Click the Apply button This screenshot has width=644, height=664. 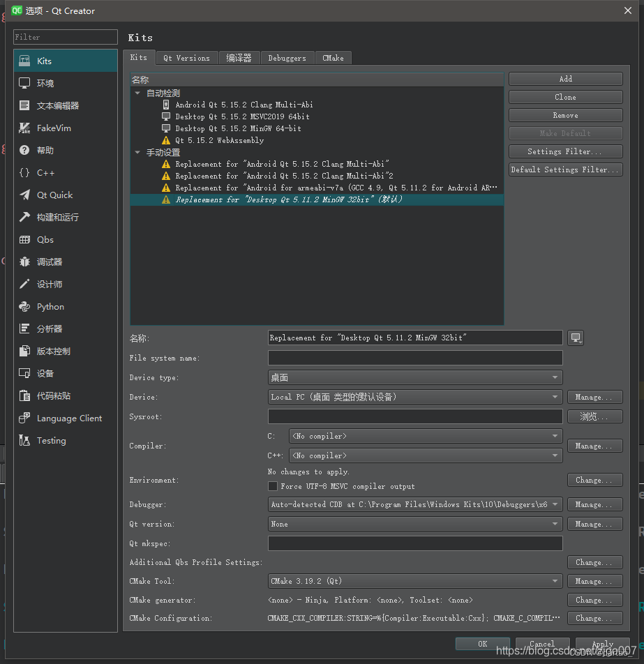pyautogui.click(x=602, y=644)
